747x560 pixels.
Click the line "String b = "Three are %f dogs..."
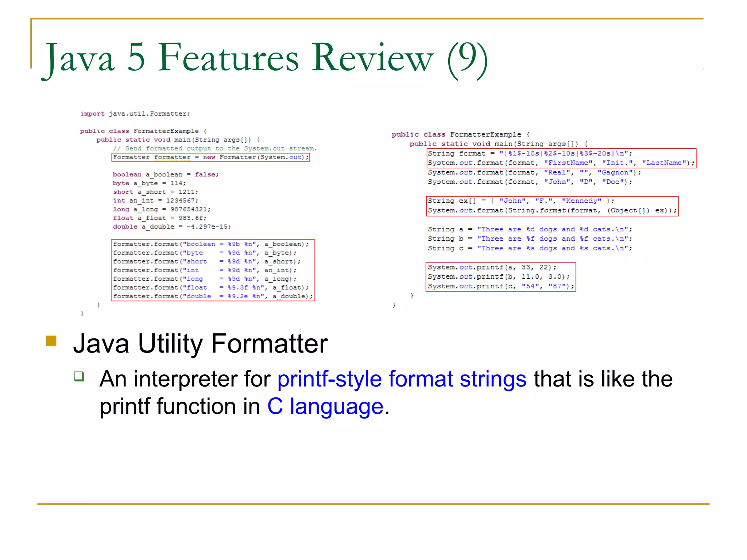tap(530, 239)
